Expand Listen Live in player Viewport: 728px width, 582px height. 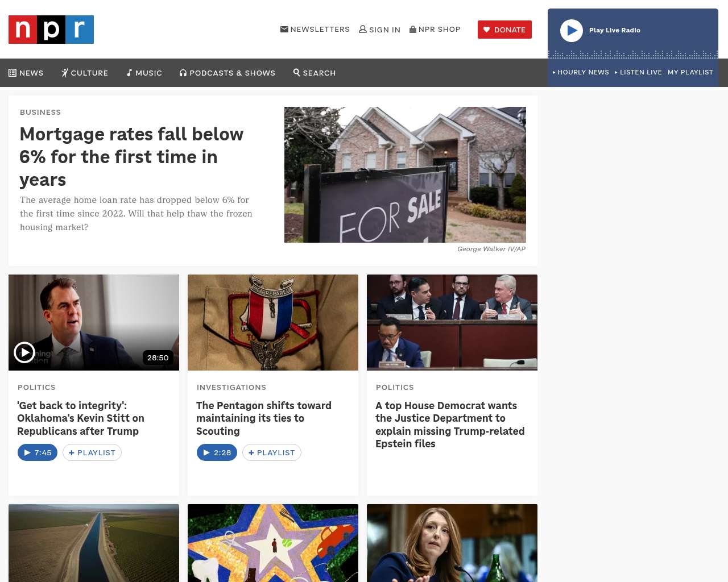coord(638,72)
